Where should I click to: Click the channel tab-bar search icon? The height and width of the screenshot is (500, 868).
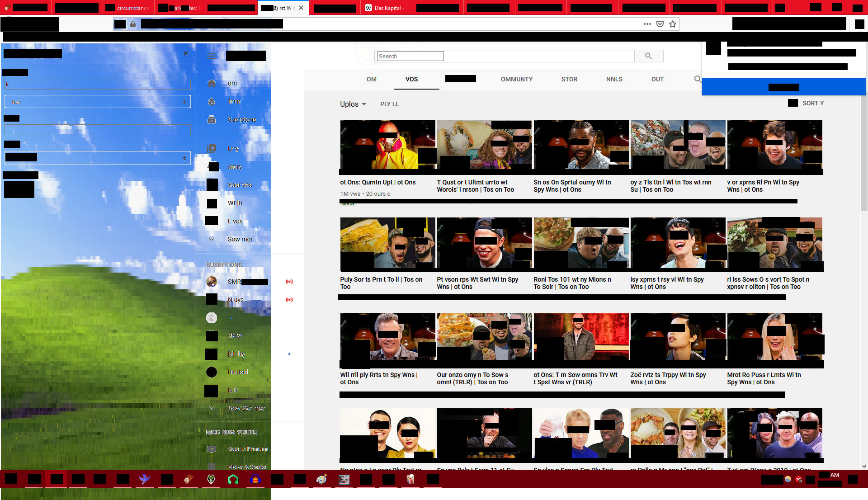pos(698,79)
